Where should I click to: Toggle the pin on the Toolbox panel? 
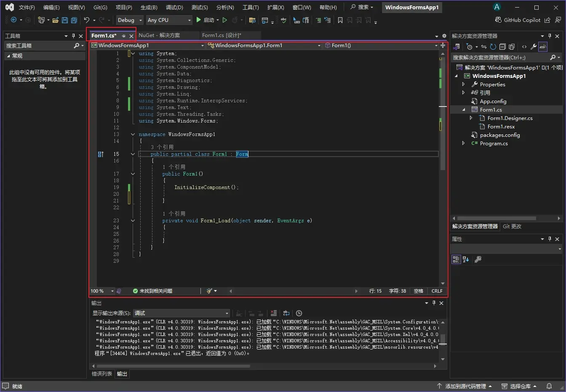point(73,36)
